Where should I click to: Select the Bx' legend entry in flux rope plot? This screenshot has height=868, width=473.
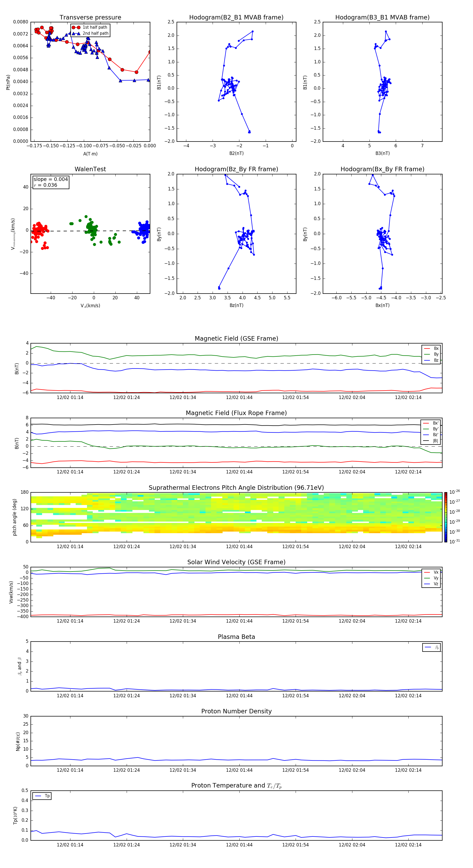pos(431,423)
